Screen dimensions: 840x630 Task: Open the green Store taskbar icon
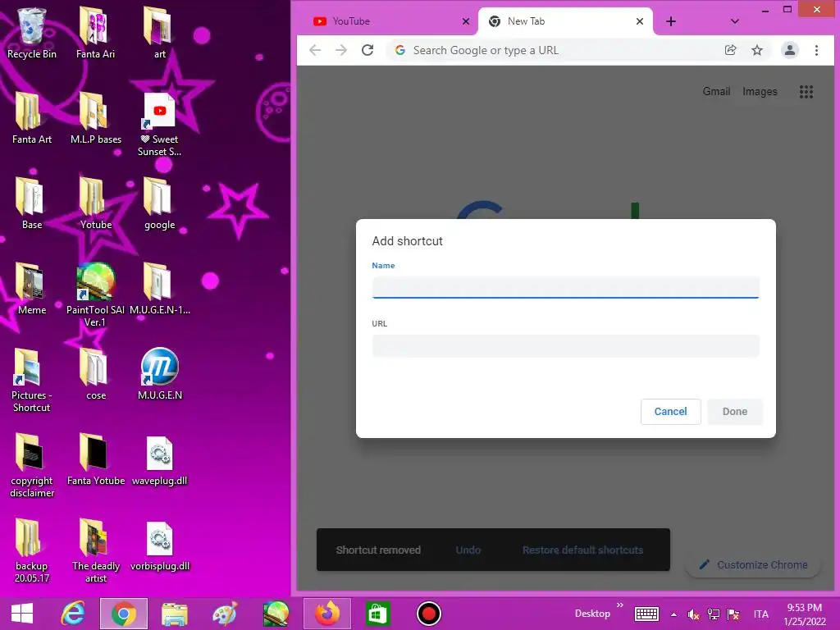(x=377, y=614)
